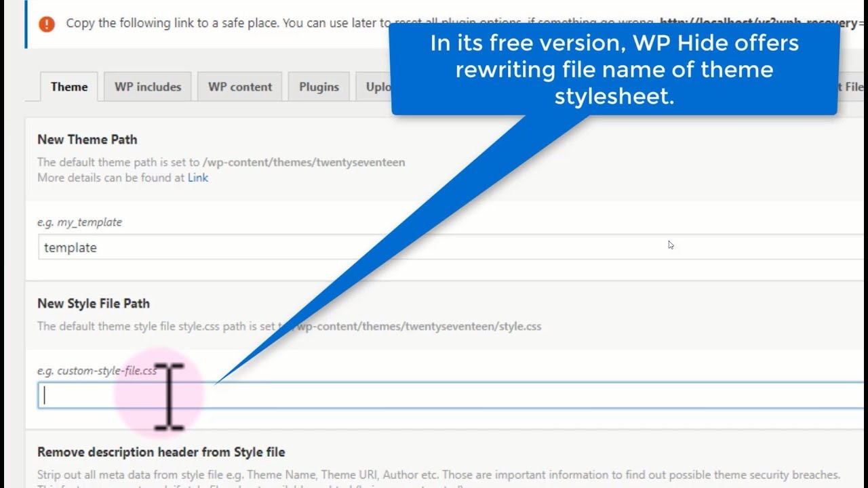The width and height of the screenshot is (868, 488).
Task: Click the 'e.g. custom-style-file.css' hint label
Action: coord(97,371)
